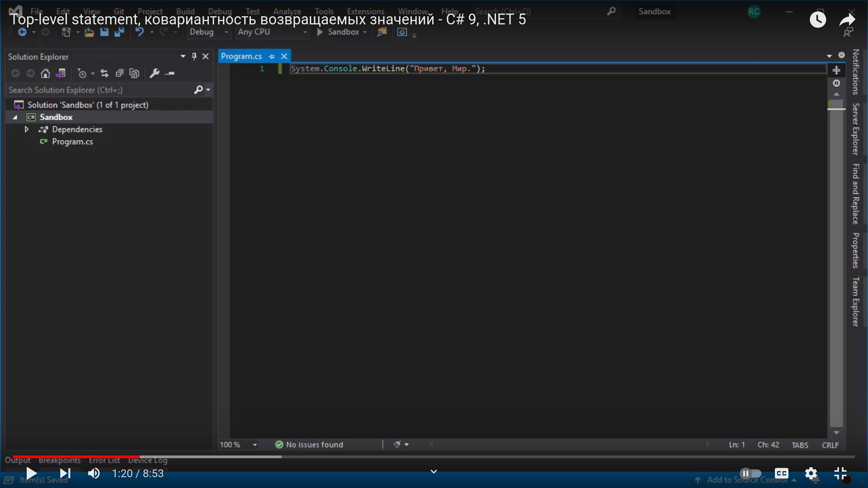The width and height of the screenshot is (868, 488).
Task: Click Collapse All icon in Solution Explorer
Action: pyautogui.click(x=119, y=73)
